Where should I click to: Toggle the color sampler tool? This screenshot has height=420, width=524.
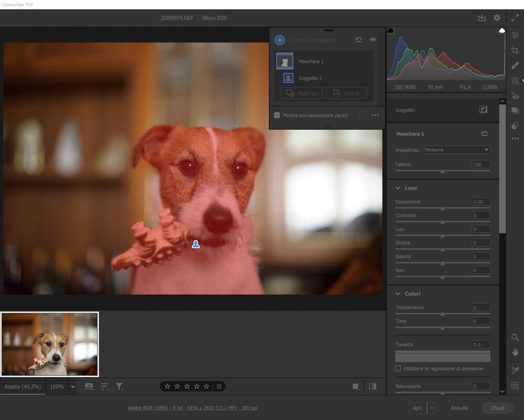515,370
